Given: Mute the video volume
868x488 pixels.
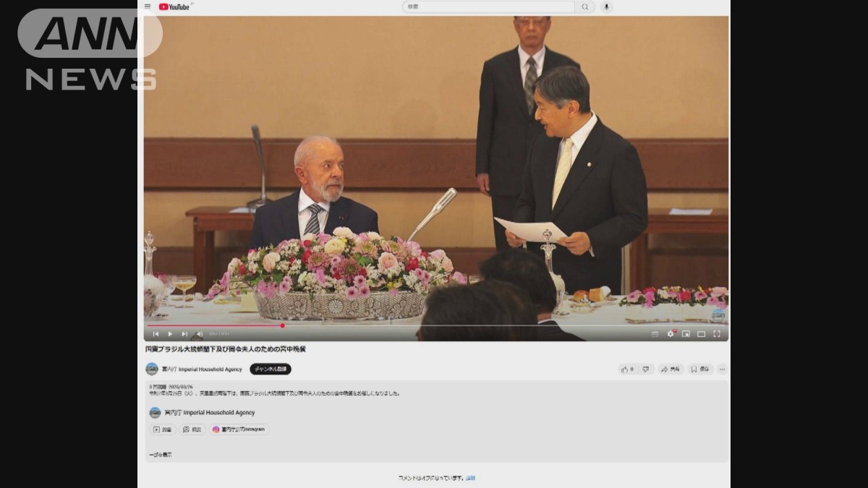Looking at the screenshot, I should coord(199,334).
